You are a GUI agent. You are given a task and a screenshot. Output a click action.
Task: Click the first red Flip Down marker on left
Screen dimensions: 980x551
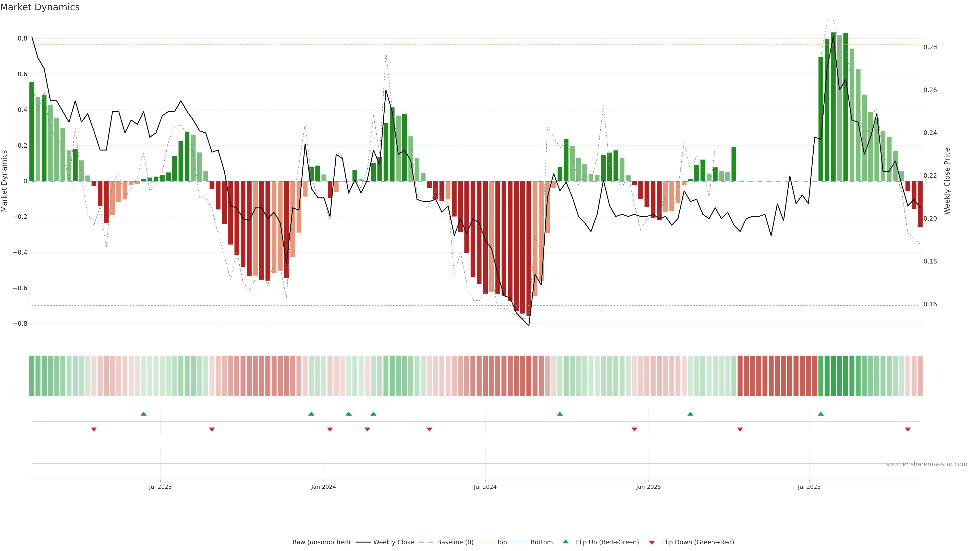pos(94,429)
